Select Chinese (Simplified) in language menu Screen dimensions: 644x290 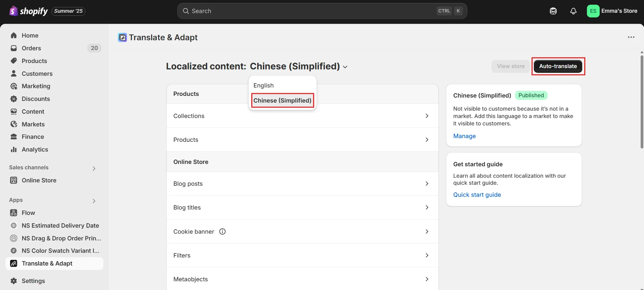coord(282,101)
